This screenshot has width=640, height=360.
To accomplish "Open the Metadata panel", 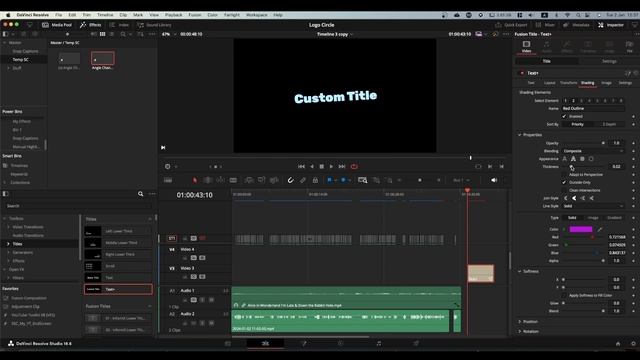I will coord(576,25).
